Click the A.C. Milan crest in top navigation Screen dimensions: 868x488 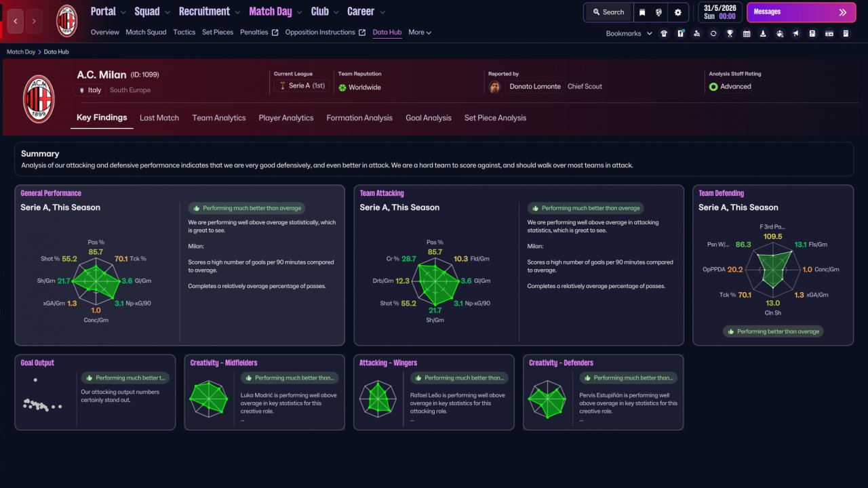[66, 21]
